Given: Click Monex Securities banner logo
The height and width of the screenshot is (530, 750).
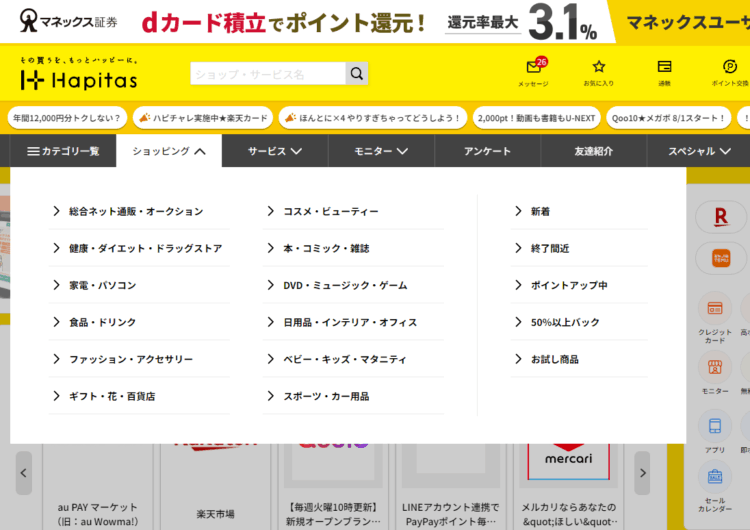Looking at the screenshot, I should [x=68, y=22].
